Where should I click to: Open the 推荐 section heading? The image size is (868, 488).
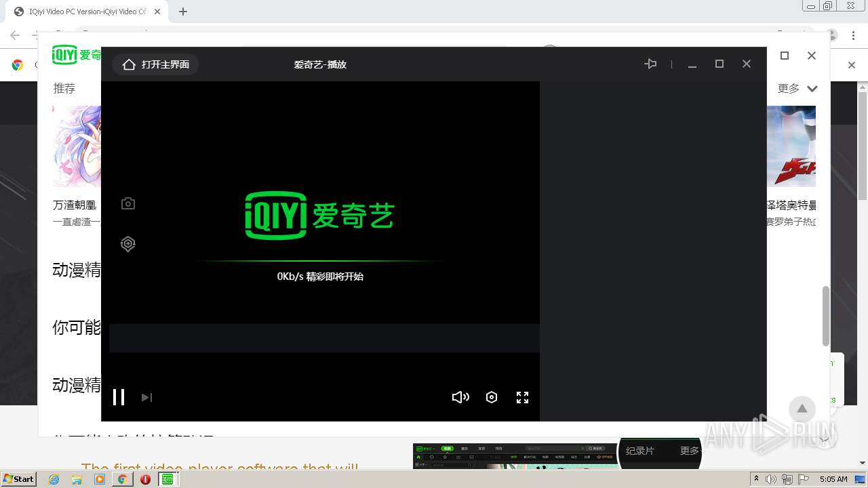64,88
